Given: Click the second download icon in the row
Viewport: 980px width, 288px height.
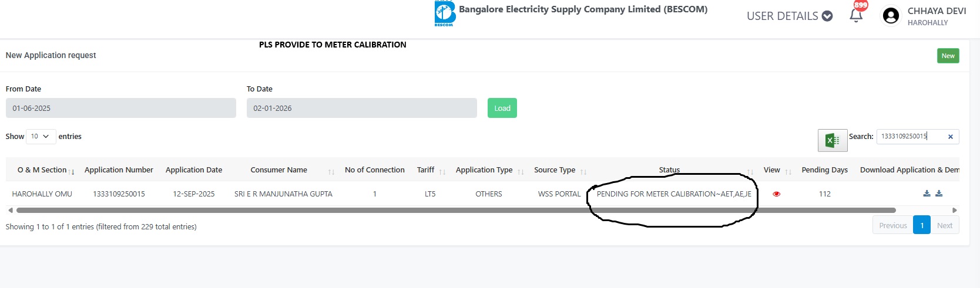Looking at the screenshot, I should pyautogui.click(x=939, y=194).
